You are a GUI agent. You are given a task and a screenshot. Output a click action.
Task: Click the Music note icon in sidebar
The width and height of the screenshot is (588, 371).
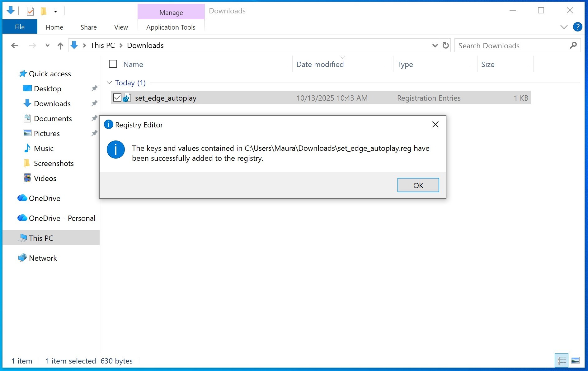tap(27, 148)
